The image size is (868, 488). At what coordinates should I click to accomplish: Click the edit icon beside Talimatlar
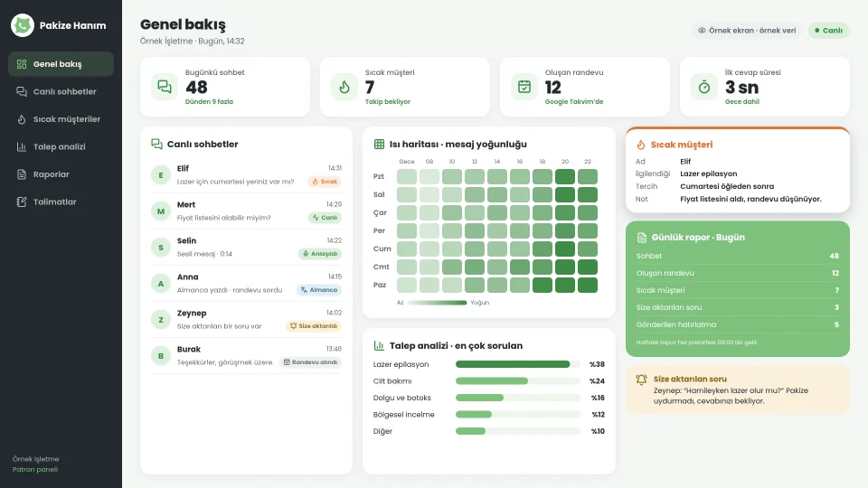pyautogui.click(x=22, y=202)
